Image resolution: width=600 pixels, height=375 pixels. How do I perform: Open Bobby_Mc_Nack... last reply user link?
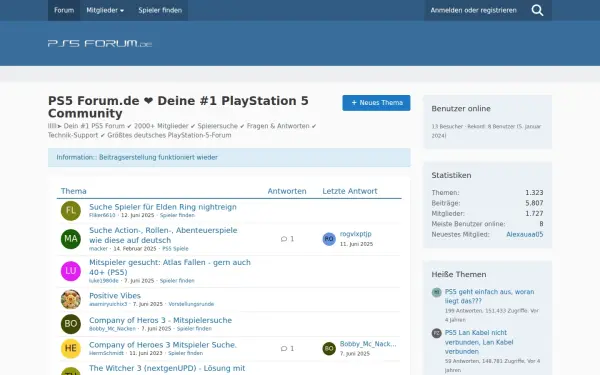368,344
